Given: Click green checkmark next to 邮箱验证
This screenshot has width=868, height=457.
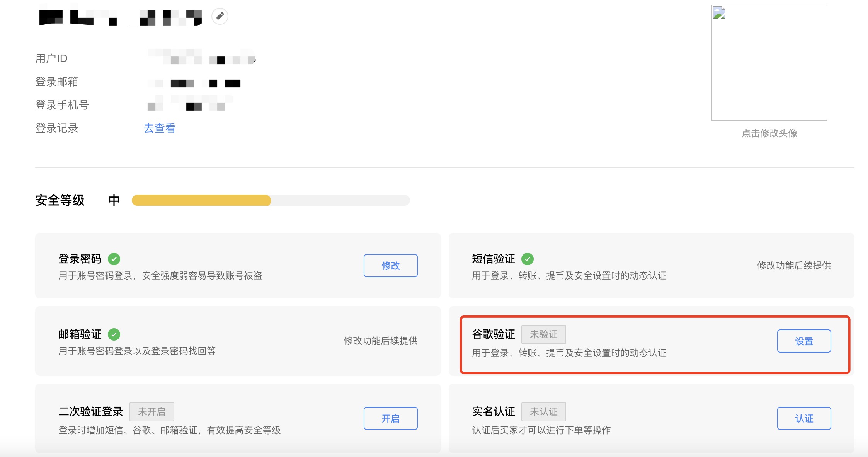Looking at the screenshot, I should click(x=114, y=334).
